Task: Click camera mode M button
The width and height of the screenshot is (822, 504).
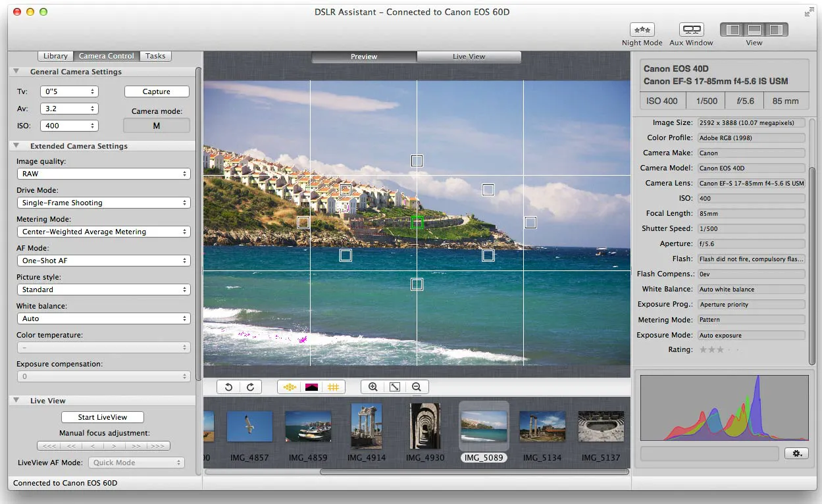Action: point(157,126)
